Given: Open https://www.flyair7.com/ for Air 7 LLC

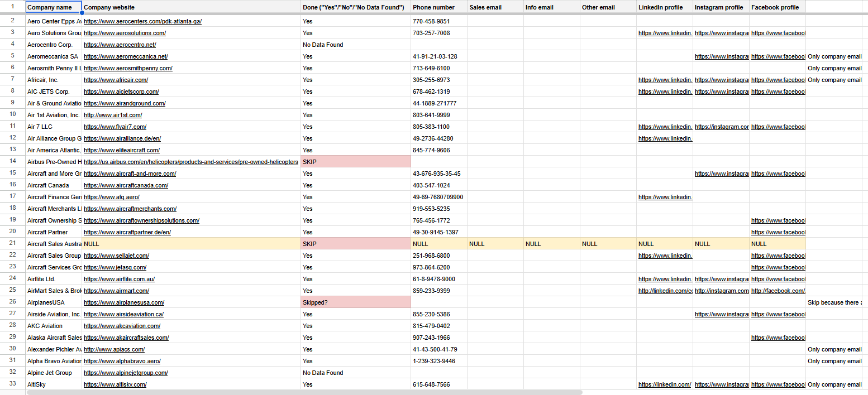Looking at the screenshot, I should 115,127.
